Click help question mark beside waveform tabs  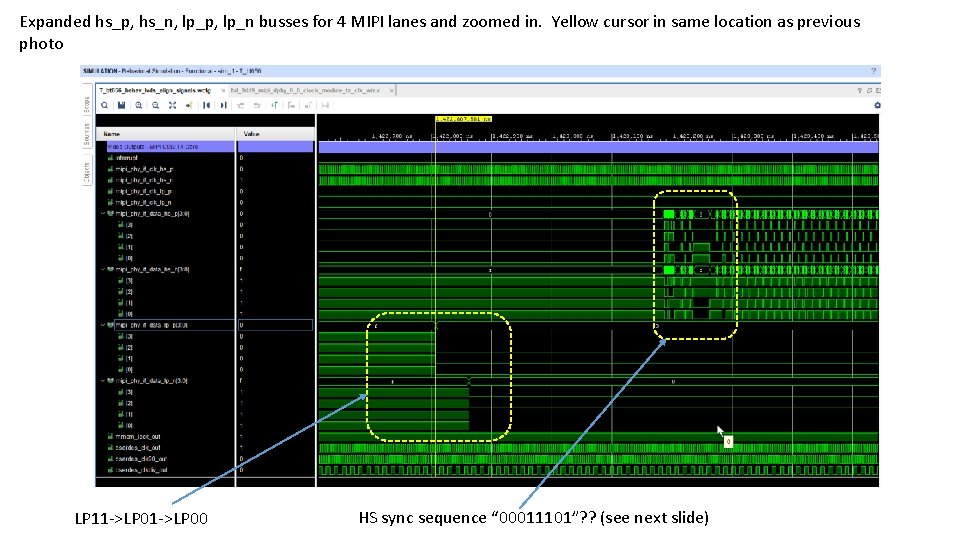(x=859, y=90)
